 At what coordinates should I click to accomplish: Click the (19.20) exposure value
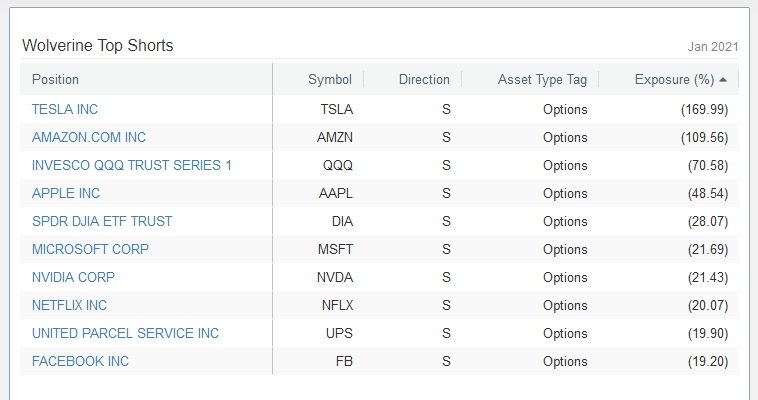tap(708, 362)
